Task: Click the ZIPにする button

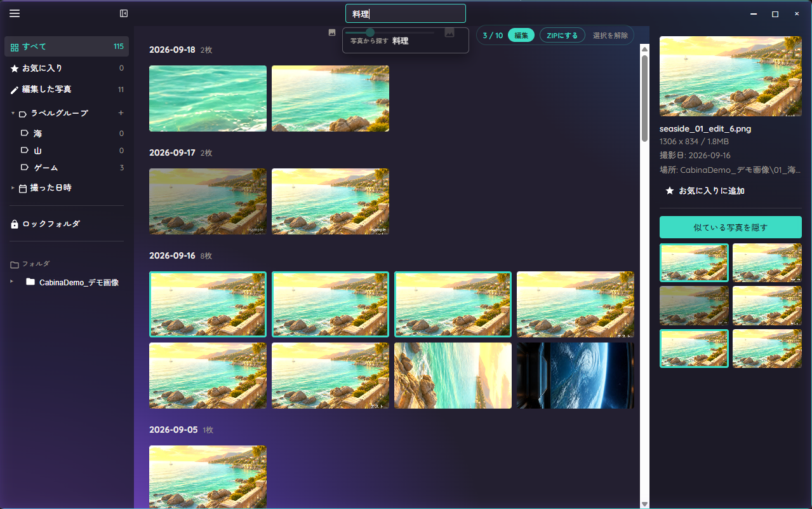Action: [x=562, y=36]
